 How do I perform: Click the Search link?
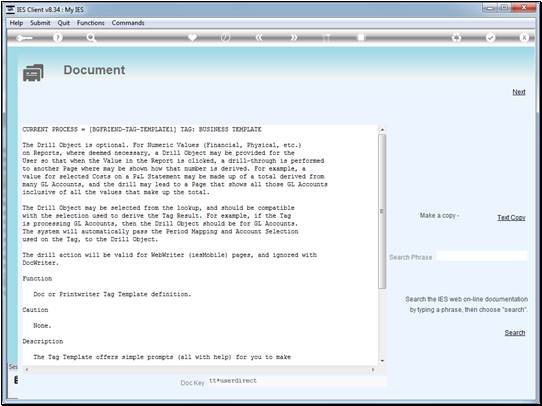tap(515, 333)
